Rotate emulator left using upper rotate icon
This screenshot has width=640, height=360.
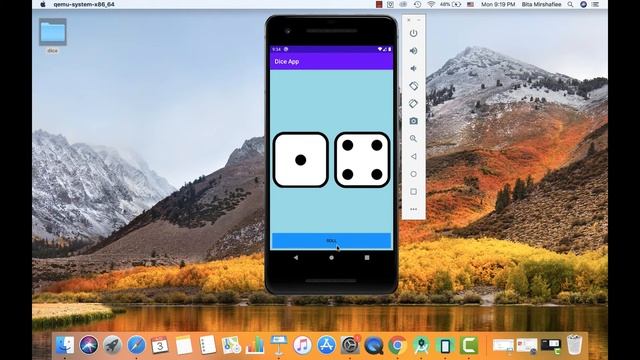pos(413,86)
